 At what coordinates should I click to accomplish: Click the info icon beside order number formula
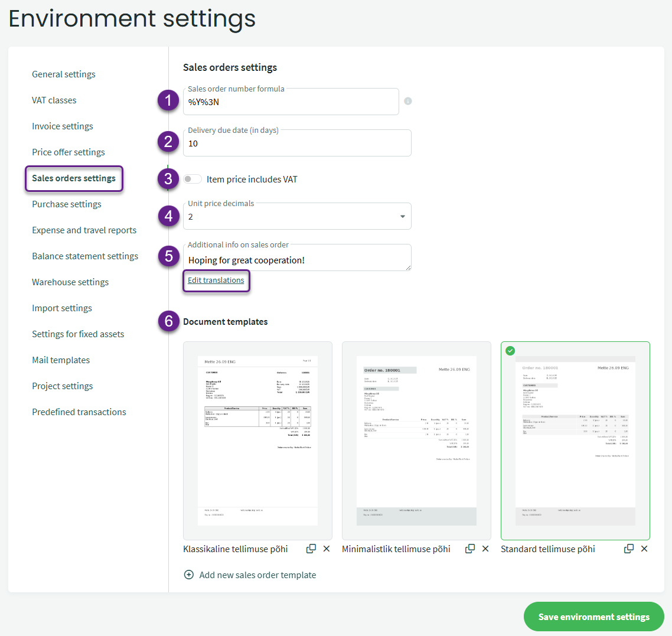pos(408,101)
